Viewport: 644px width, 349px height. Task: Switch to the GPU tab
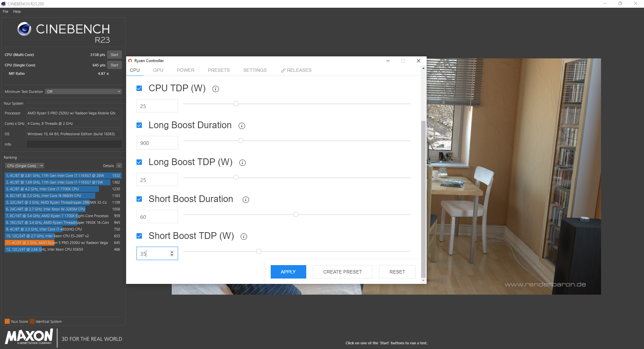(x=158, y=70)
